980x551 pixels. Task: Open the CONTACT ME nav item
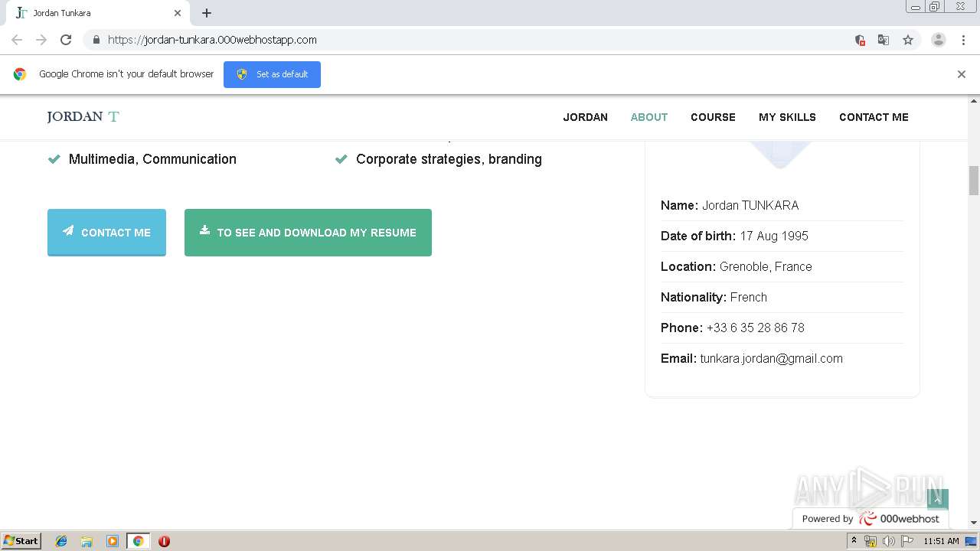point(874,117)
